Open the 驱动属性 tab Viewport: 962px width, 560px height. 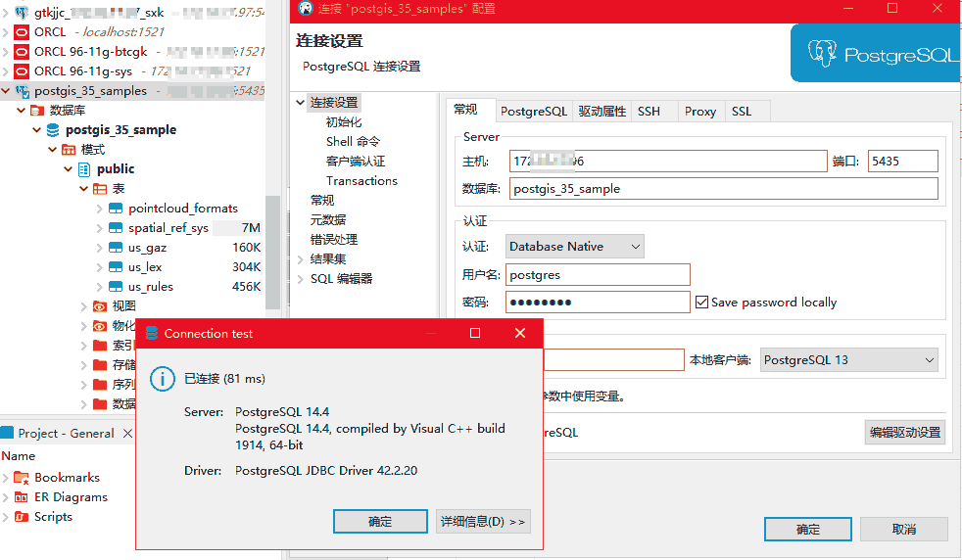pos(601,111)
